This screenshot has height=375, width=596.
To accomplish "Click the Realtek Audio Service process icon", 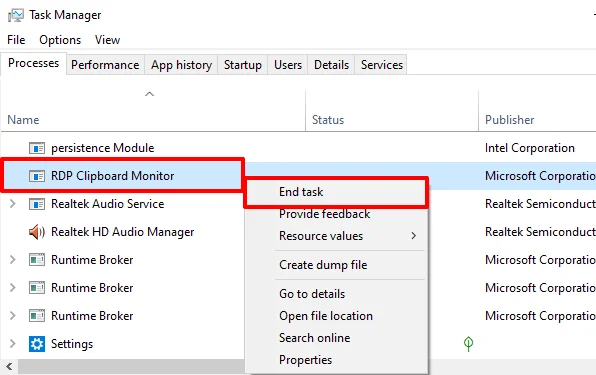I will tap(37, 204).
